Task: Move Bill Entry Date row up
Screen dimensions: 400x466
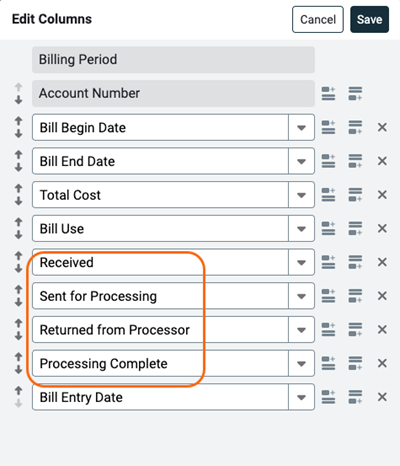Action: [x=19, y=391]
